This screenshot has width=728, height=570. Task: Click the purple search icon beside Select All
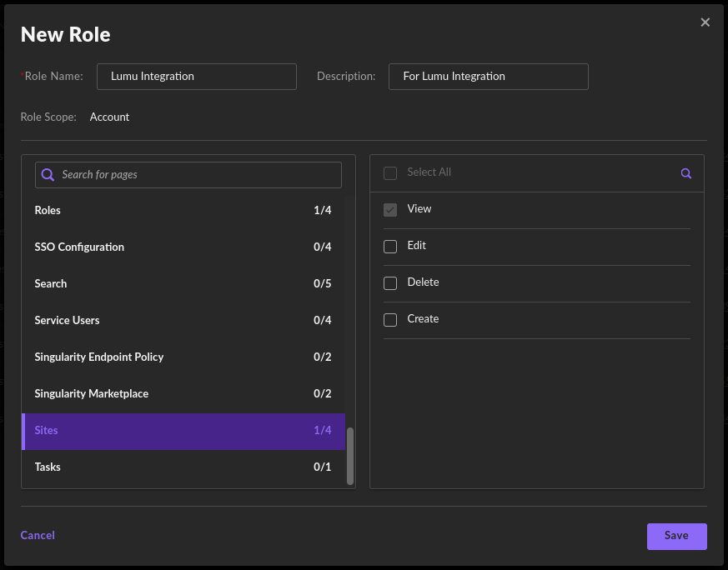click(x=685, y=173)
